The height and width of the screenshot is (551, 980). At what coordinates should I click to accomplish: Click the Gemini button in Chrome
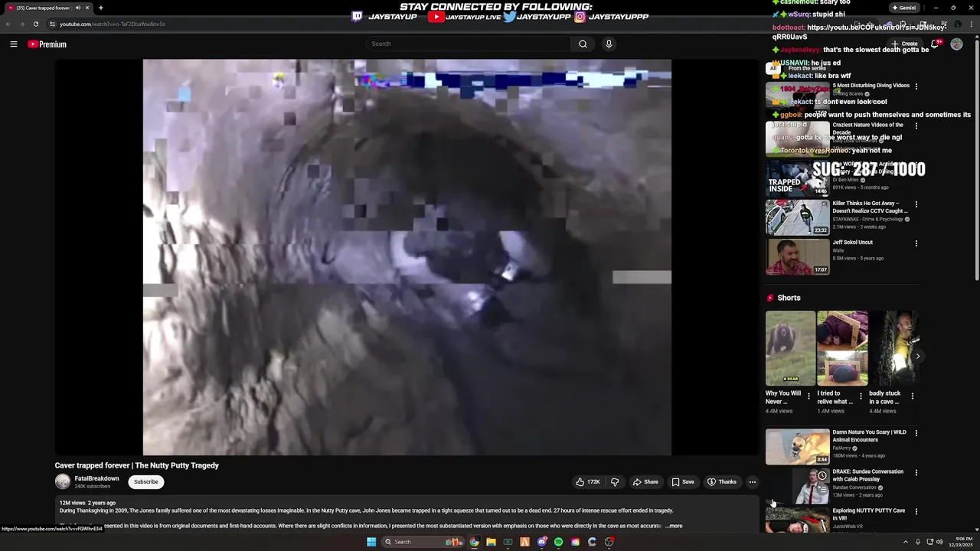pyautogui.click(x=904, y=8)
